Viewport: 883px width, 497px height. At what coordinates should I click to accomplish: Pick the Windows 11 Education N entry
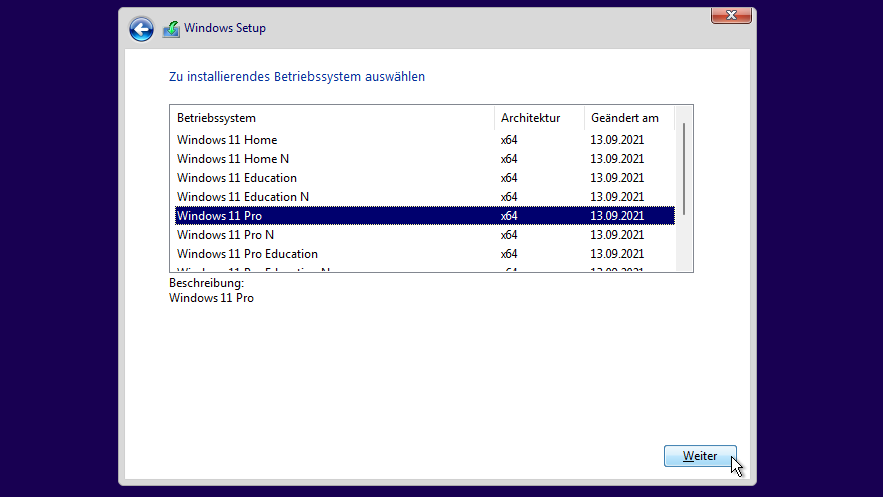243,197
